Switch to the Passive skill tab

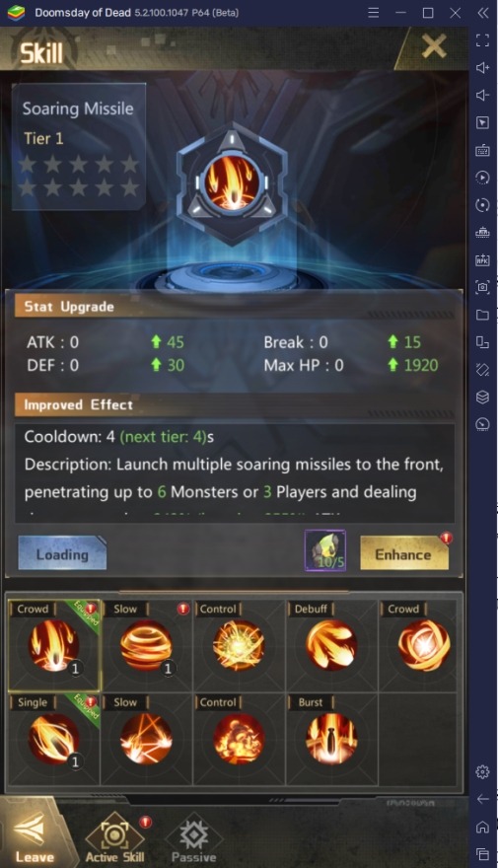point(193,838)
